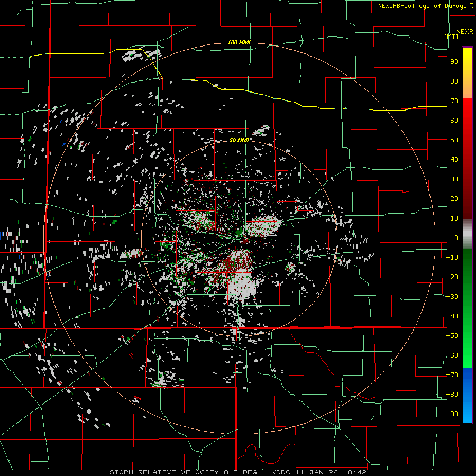Click the 20 label on velocity scale

pos(454,199)
